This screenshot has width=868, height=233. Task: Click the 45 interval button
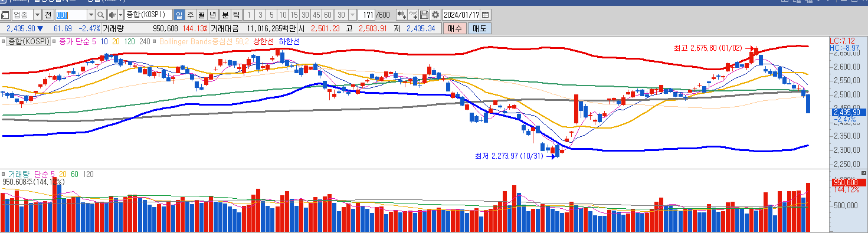click(316, 15)
